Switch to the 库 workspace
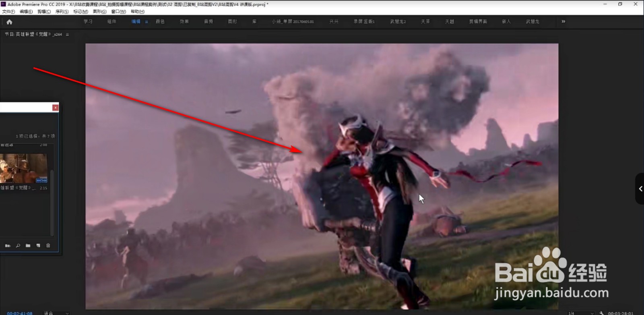The height and width of the screenshot is (315, 644). (254, 22)
